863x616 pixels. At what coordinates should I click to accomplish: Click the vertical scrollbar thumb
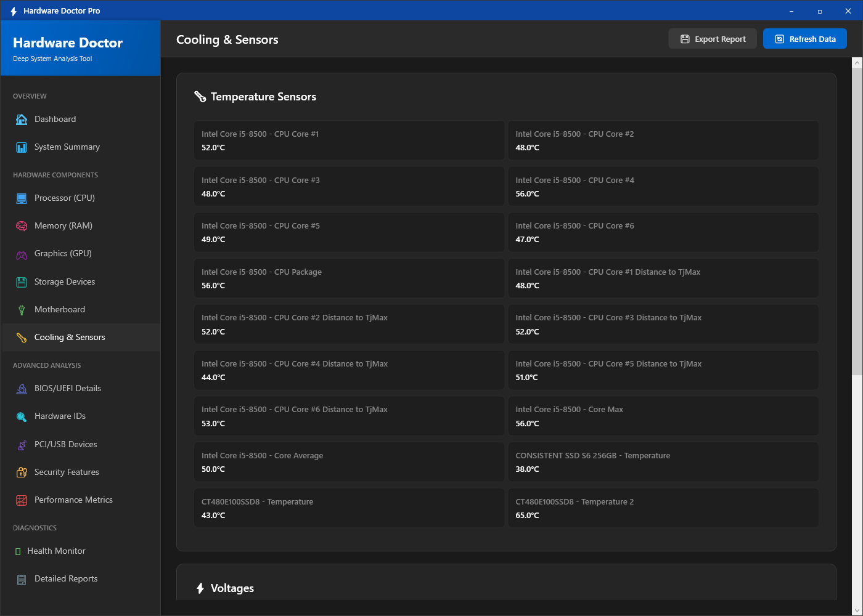[857, 221]
